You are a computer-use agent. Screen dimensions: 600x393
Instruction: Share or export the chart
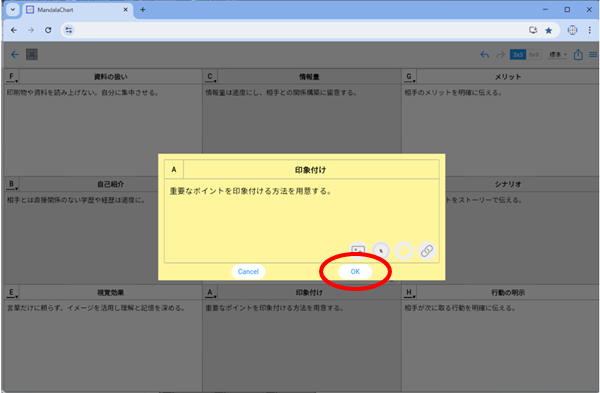coord(578,55)
